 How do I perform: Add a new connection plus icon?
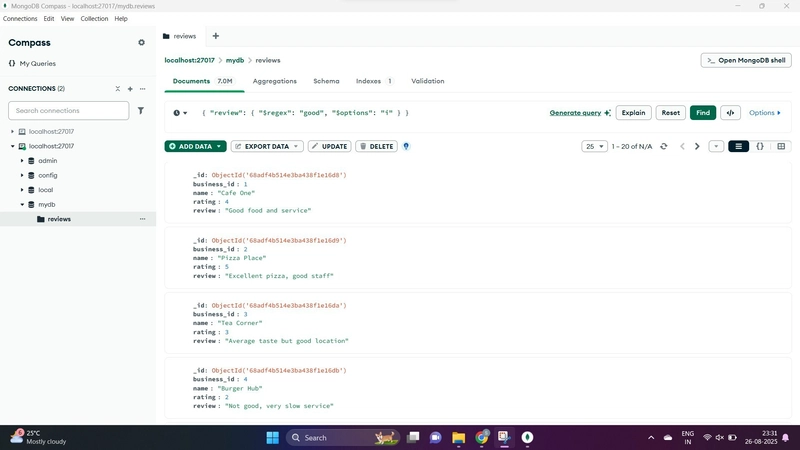click(130, 89)
